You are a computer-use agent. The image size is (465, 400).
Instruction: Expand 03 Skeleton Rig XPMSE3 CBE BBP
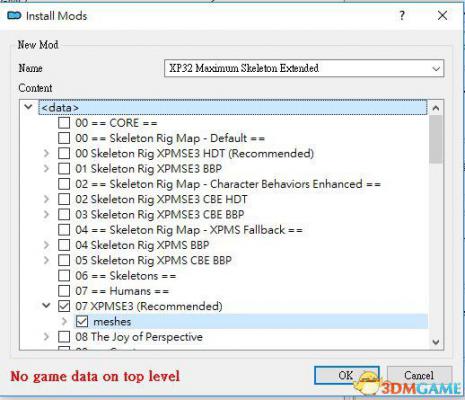46,214
